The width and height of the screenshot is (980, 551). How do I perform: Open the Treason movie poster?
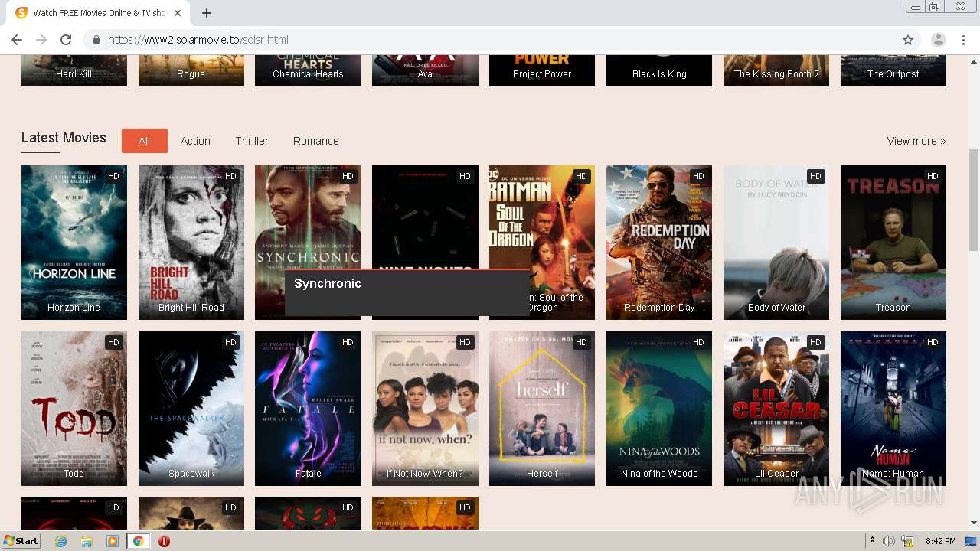(x=893, y=243)
